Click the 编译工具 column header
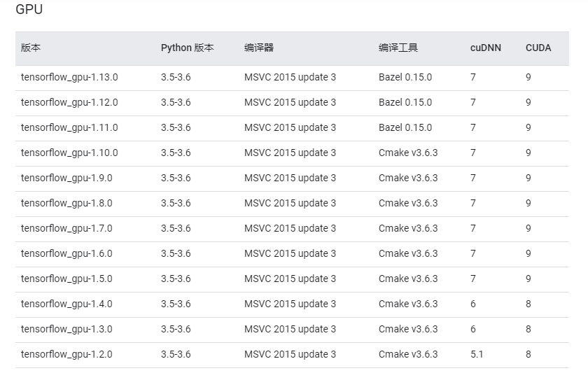588x373 pixels. [x=398, y=48]
